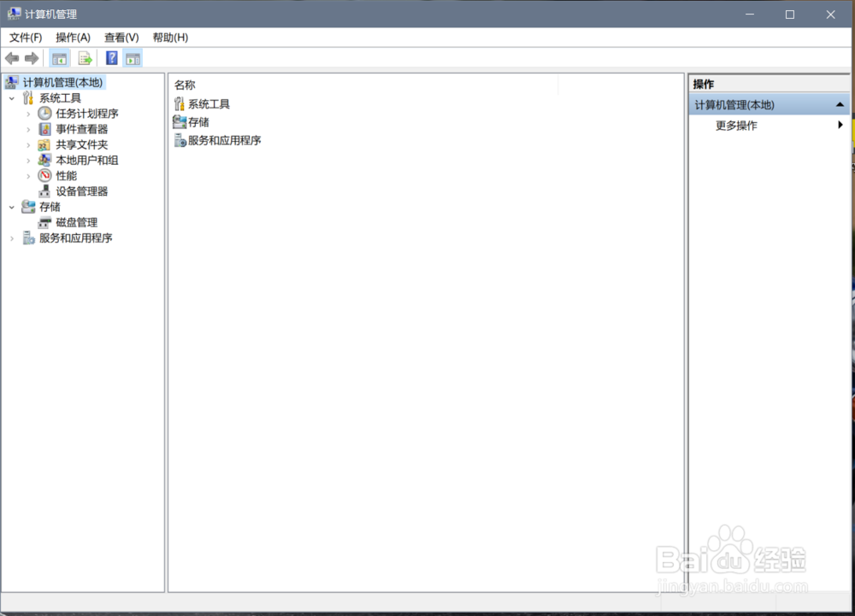Click the Forward arrow toolbar icon

[32, 58]
